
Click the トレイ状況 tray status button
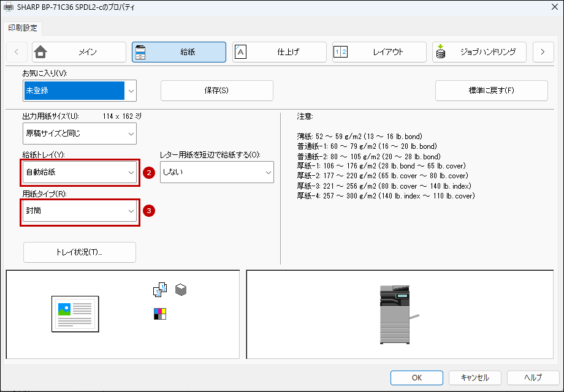pos(80,252)
